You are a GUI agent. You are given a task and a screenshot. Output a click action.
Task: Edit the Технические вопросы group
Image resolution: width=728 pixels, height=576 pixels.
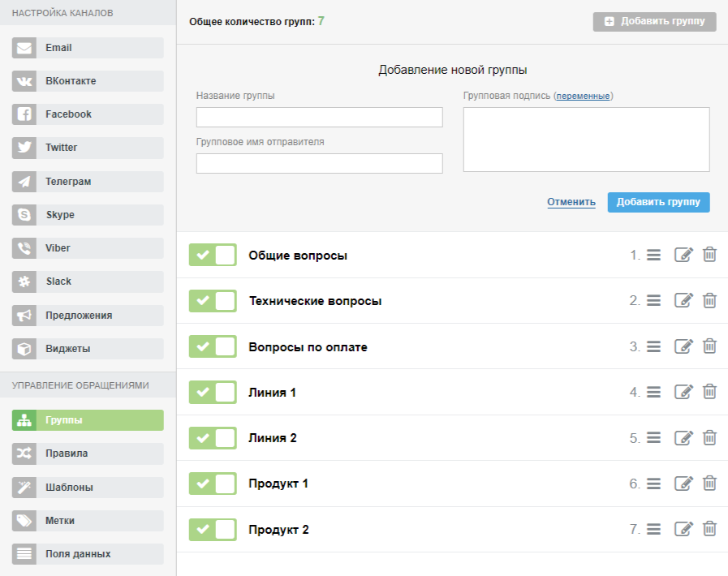click(x=684, y=300)
